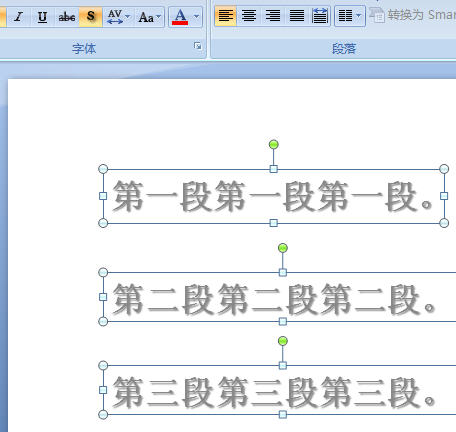The width and height of the screenshot is (456, 432).
Task: Apply red font color A button
Action: (x=180, y=16)
